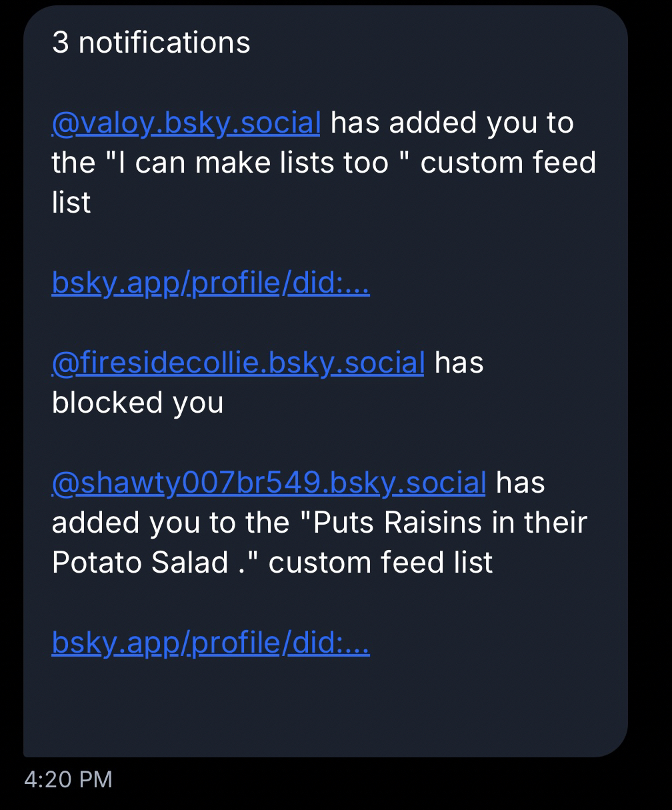
Task: Click the "blocked you" text
Action: pos(137,403)
